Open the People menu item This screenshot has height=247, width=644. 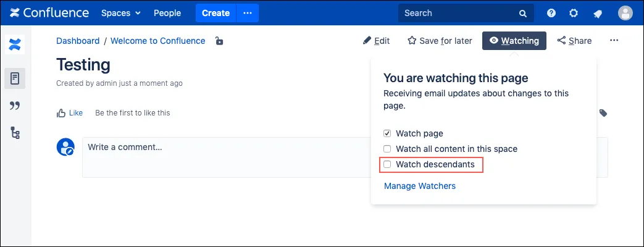click(167, 13)
